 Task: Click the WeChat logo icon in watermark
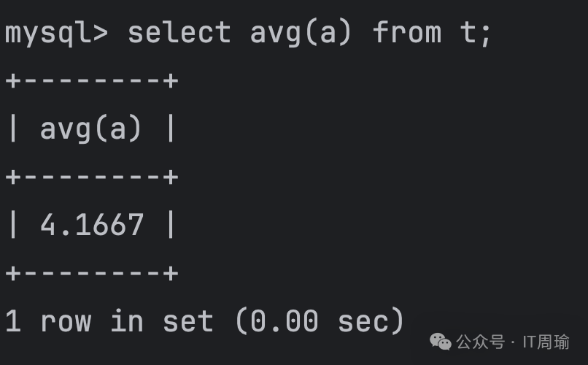coord(440,342)
